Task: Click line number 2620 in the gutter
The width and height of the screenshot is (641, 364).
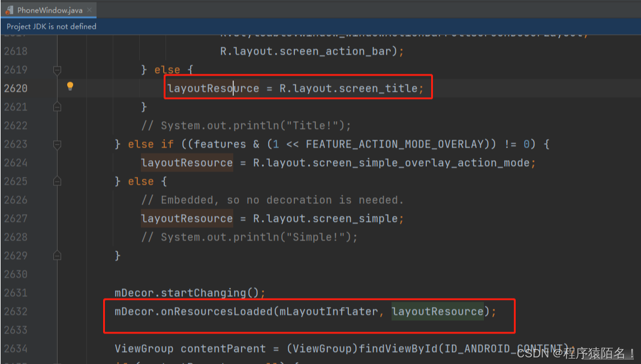Action: 16,88
